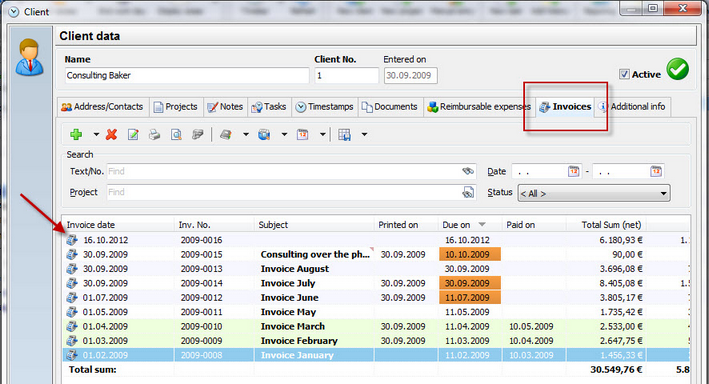This screenshot has width=709, height=384.
Task: Expand the arrow beside the cash register icon
Action: click(x=246, y=134)
